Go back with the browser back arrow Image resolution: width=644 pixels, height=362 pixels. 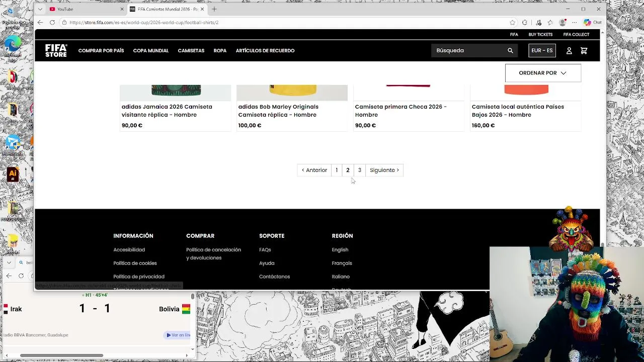pyautogui.click(x=40, y=22)
